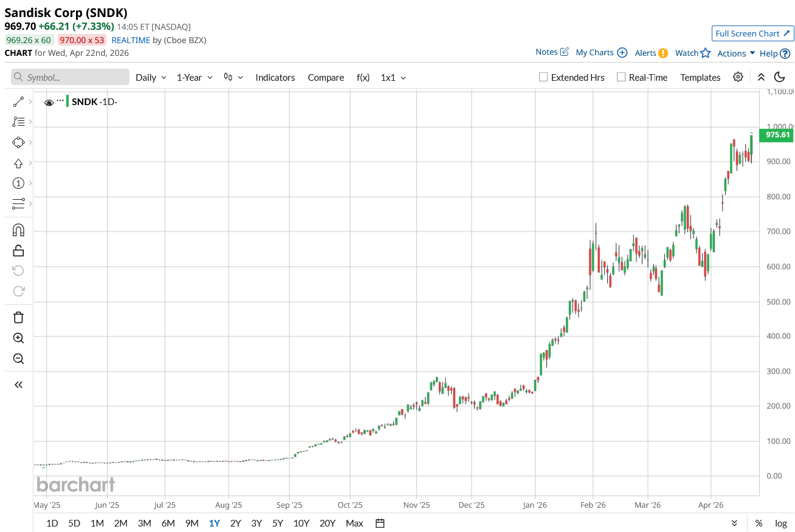Select the 1Y range tab

point(214,523)
